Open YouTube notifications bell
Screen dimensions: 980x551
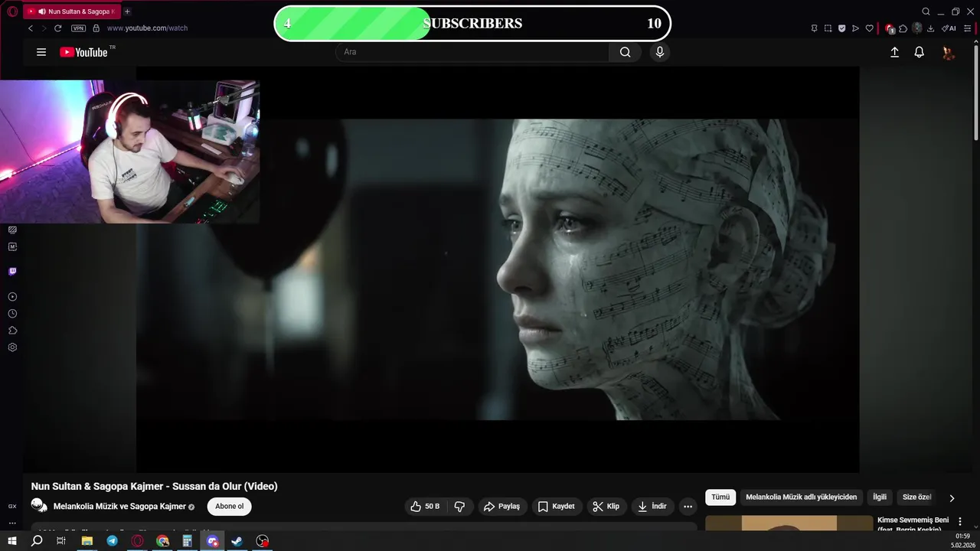(919, 52)
